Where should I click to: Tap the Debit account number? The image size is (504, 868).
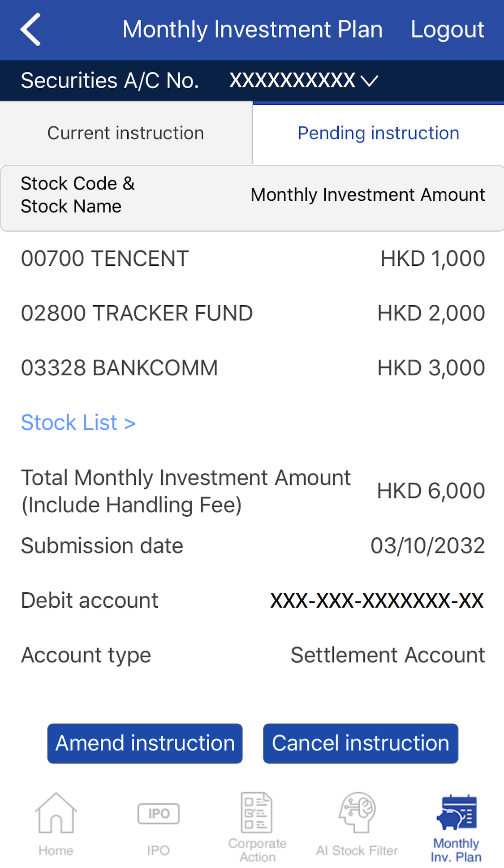click(x=377, y=600)
